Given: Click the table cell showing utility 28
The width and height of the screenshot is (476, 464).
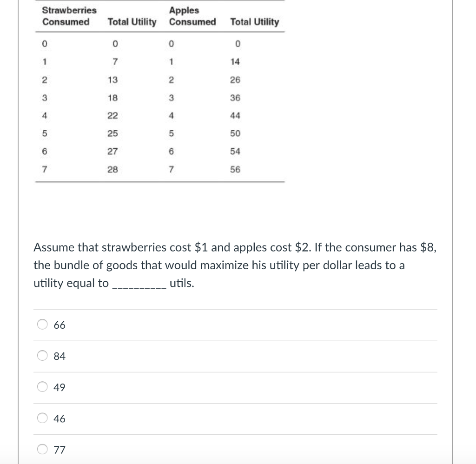Looking at the screenshot, I should [x=112, y=169].
